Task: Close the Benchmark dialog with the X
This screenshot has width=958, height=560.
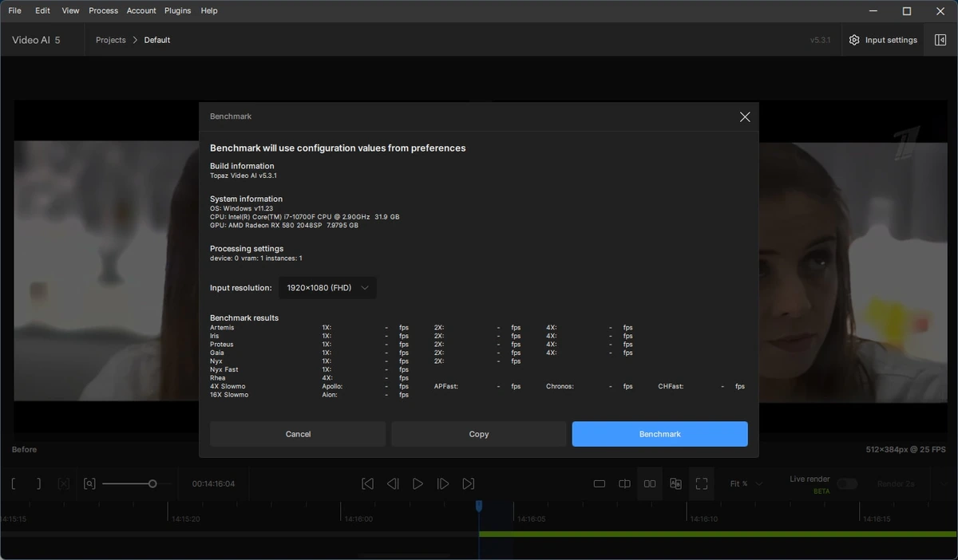Action: (x=745, y=117)
